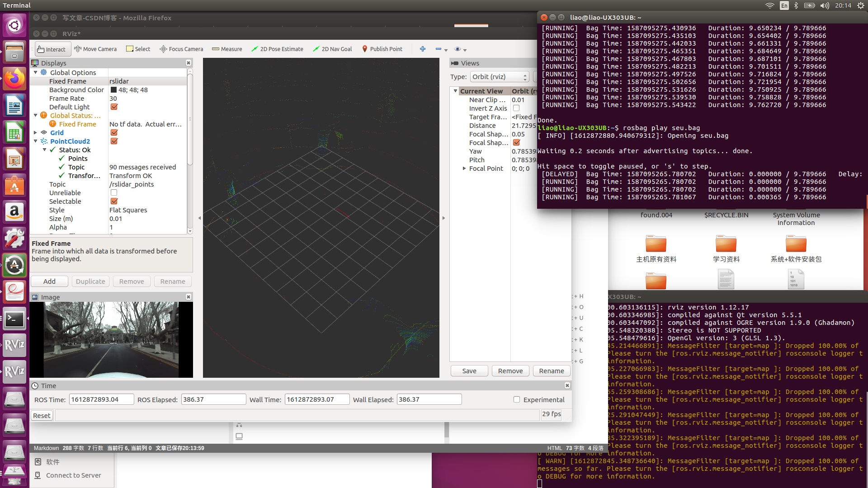Viewport: 868px width, 488px height.
Task: Activate the Focus Camera tool
Action: [181, 49]
